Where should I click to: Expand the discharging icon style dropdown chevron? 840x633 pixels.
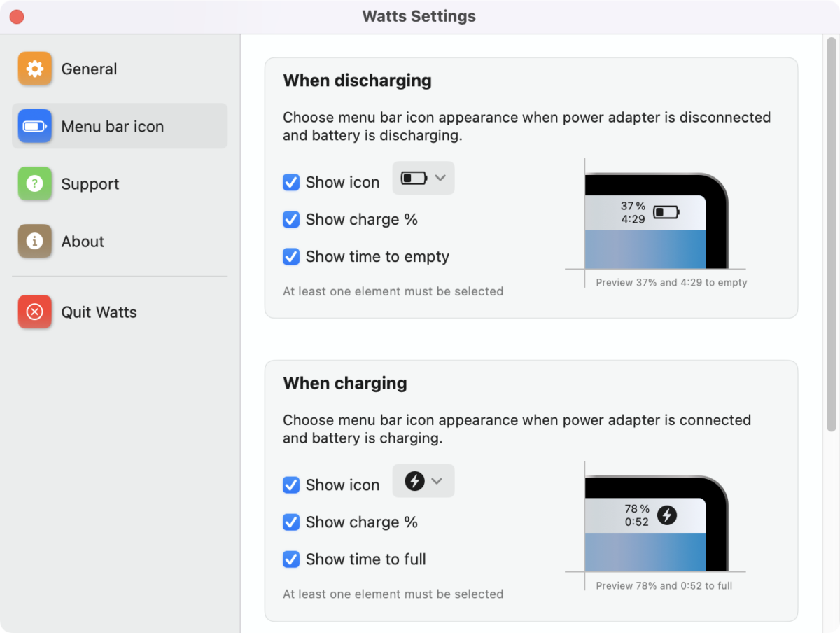440,178
